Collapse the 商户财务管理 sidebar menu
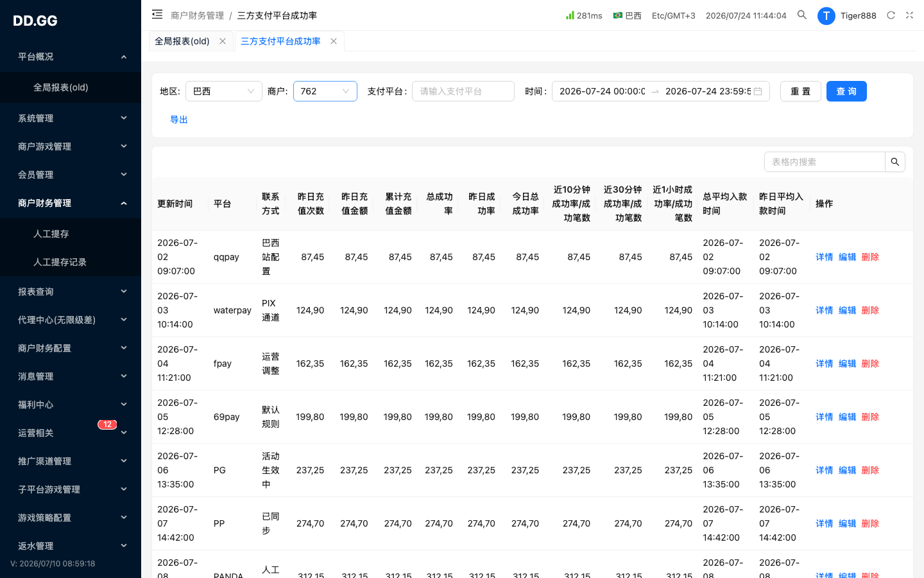This screenshot has height=578, width=924. (x=71, y=203)
